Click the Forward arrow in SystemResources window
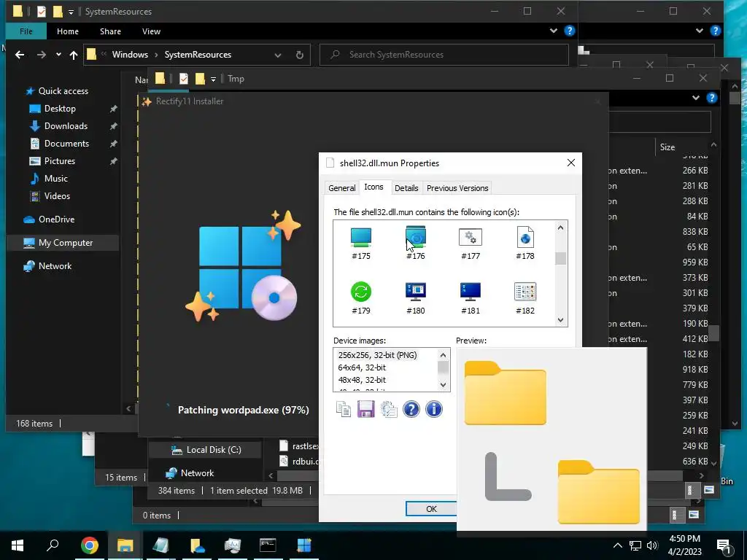Screen dimensions: 747x560 tap(42, 55)
